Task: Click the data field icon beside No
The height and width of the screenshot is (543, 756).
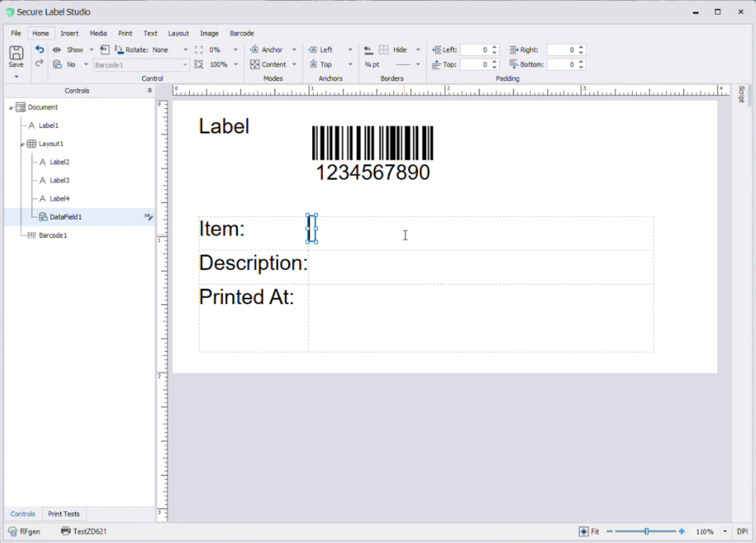Action: [57, 64]
